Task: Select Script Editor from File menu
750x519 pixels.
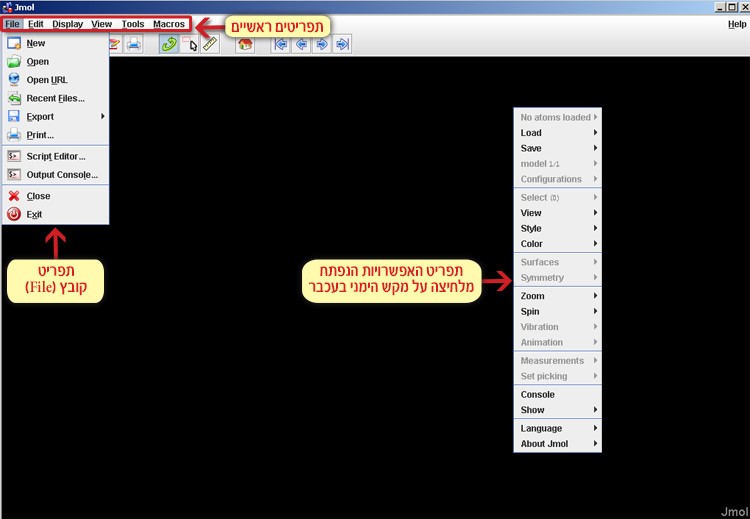Action: coord(55,156)
